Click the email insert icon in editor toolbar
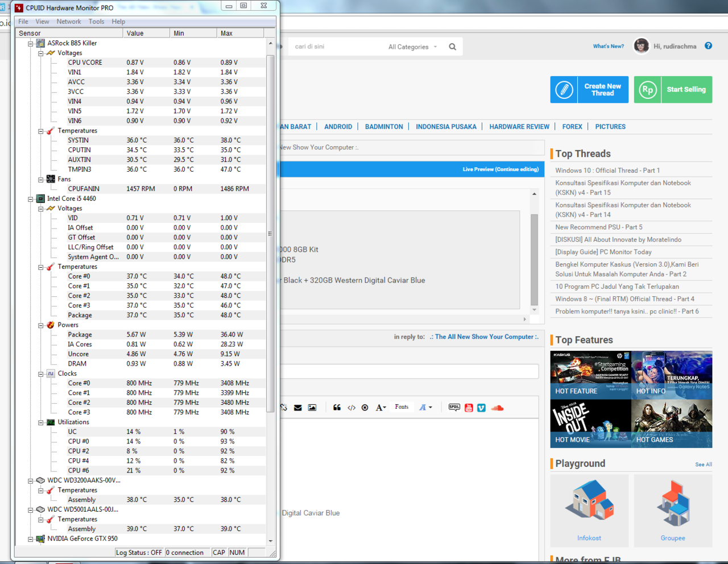This screenshot has width=728, height=564. tap(297, 408)
